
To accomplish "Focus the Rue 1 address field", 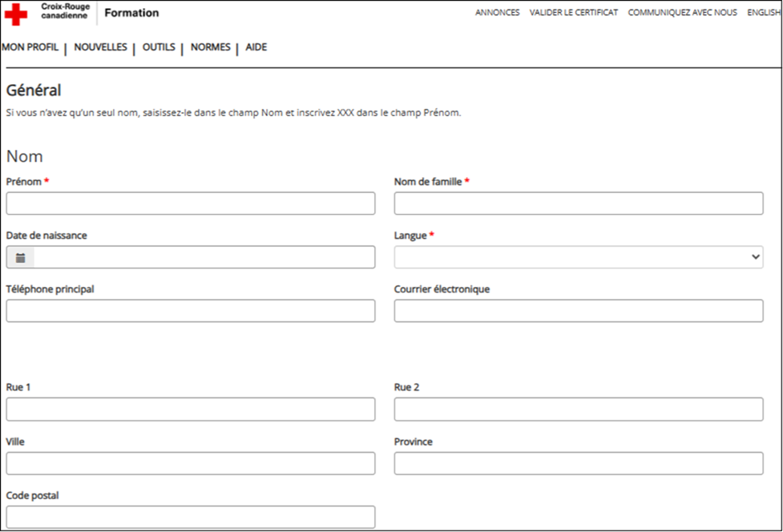I will click(190, 409).
